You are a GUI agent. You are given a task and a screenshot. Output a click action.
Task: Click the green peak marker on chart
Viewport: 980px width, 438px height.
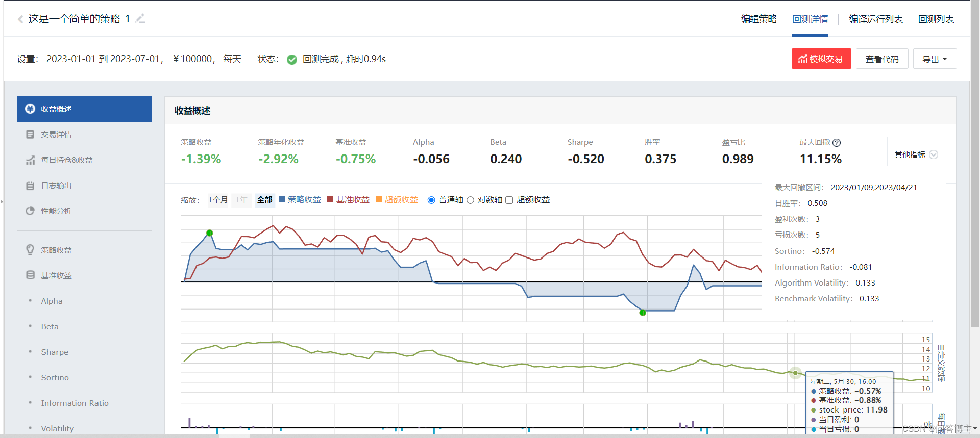click(x=209, y=233)
